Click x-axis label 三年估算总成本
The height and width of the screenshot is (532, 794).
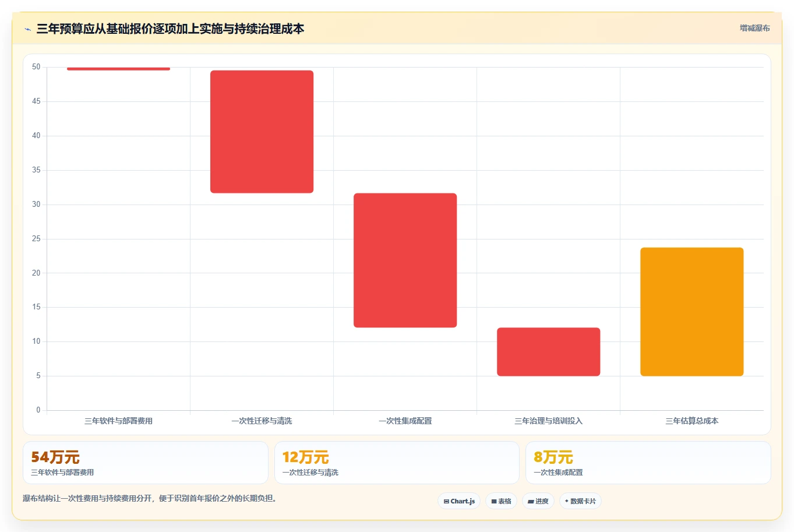tap(692, 421)
